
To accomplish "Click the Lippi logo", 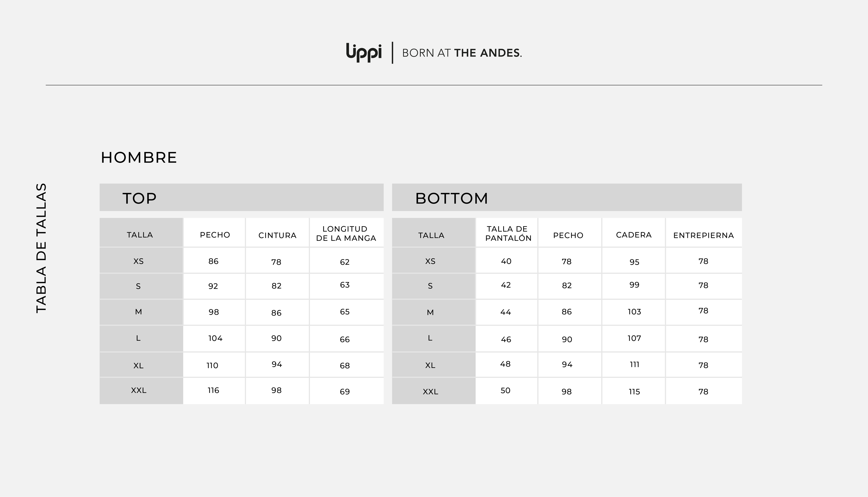I will [x=364, y=53].
